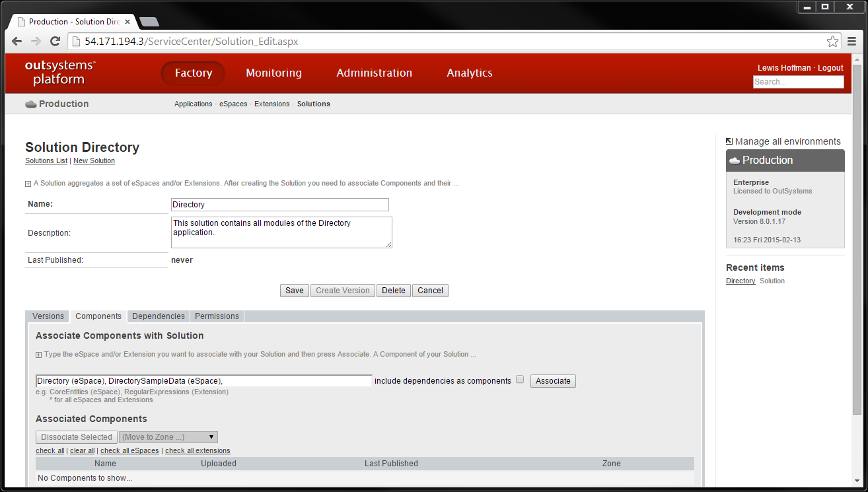Focus the solution Name input field
Viewport: 868px width, 492px height.
click(280, 205)
